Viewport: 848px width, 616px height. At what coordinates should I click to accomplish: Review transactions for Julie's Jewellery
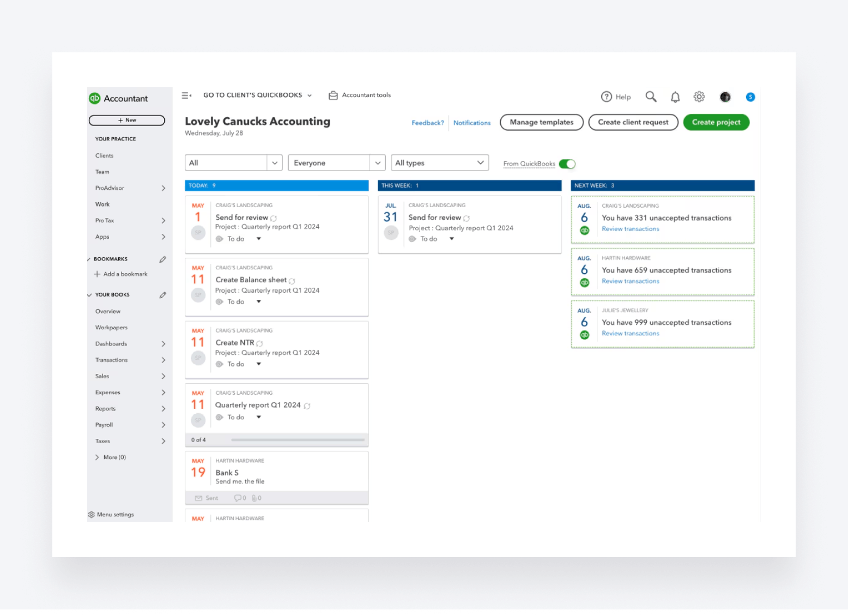point(631,334)
